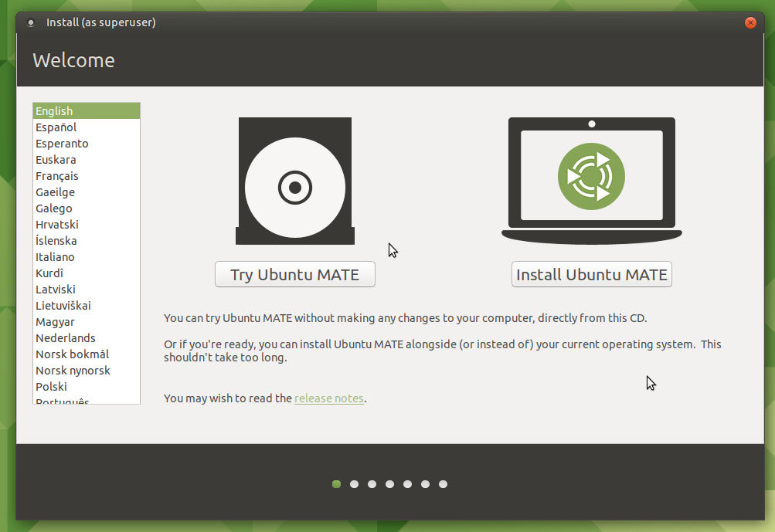Select Hrvatski as the installer language
The height and width of the screenshot is (532, 775).
click(87, 225)
